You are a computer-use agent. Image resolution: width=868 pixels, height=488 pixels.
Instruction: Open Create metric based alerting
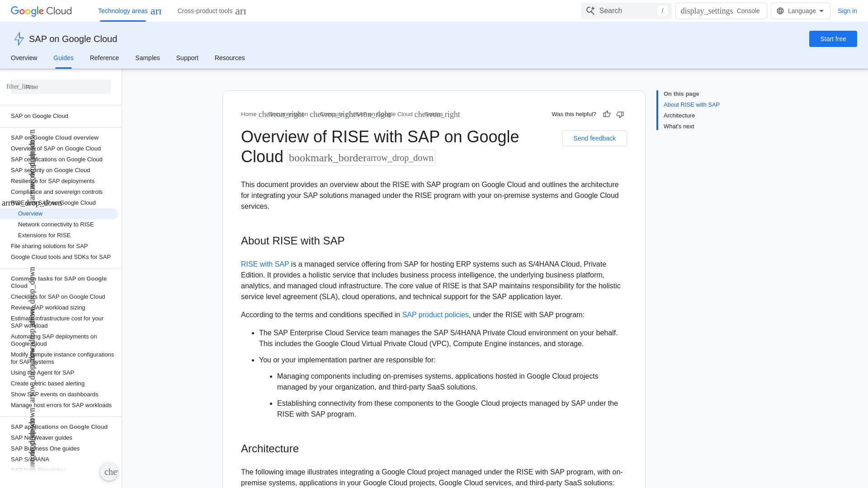tap(47, 384)
